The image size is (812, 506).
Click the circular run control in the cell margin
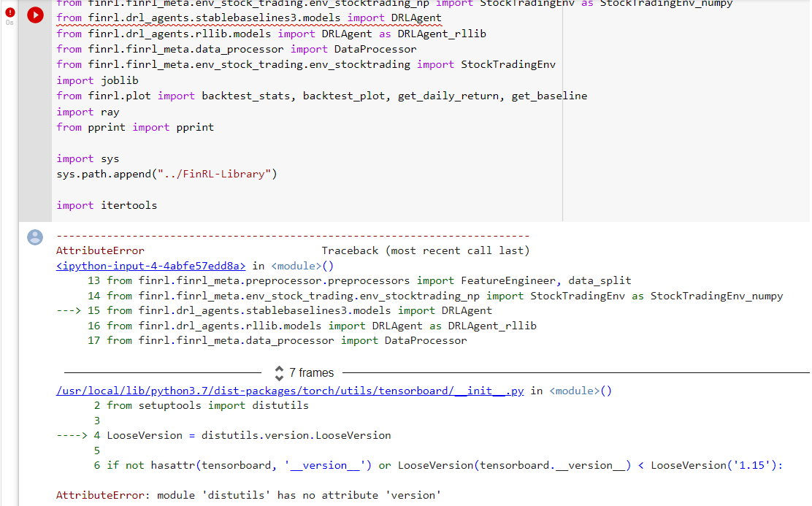(x=35, y=15)
